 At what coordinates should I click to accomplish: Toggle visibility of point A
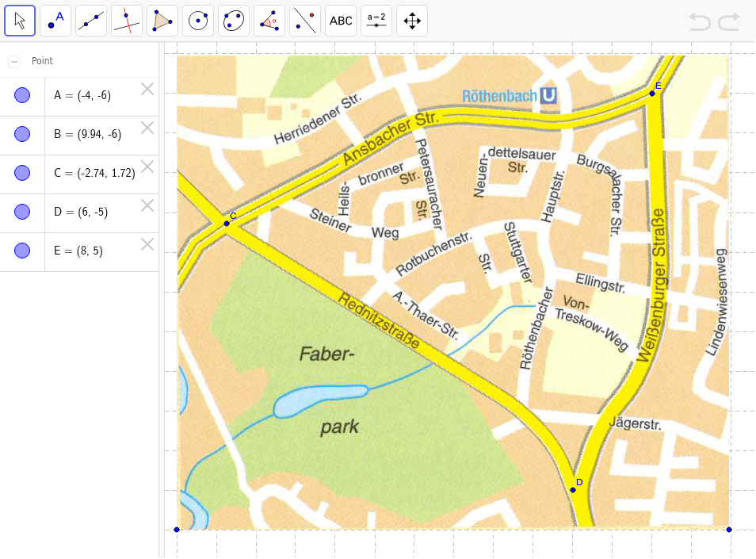coord(22,95)
